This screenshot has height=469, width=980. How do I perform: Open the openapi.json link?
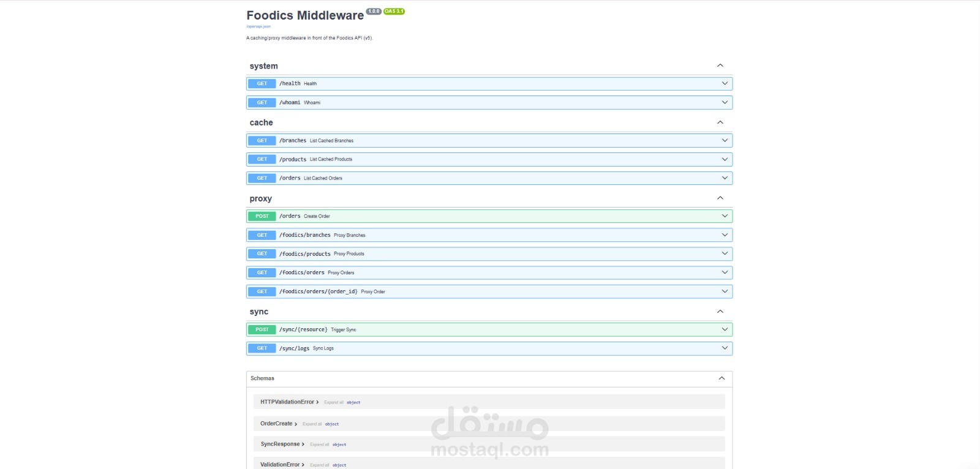pos(258,26)
